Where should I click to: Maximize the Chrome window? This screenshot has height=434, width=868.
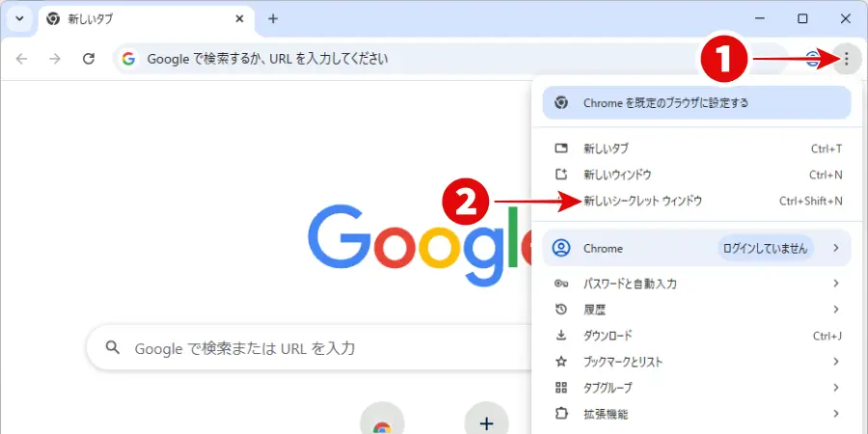tap(802, 19)
